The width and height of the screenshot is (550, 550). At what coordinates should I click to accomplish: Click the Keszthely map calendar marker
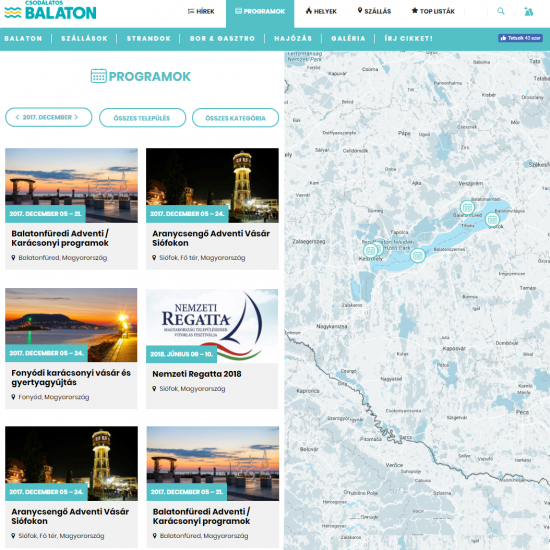pyautogui.click(x=370, y=250)
